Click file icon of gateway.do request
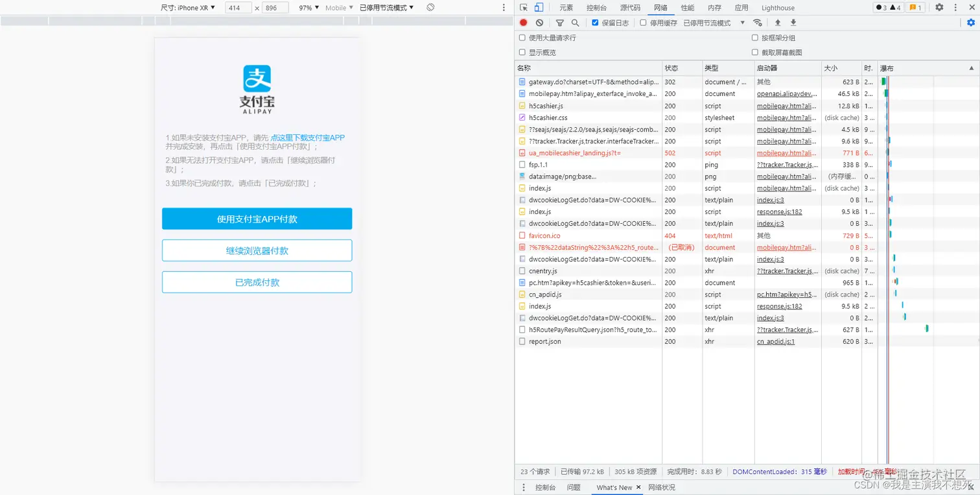 tap(522, 82)
